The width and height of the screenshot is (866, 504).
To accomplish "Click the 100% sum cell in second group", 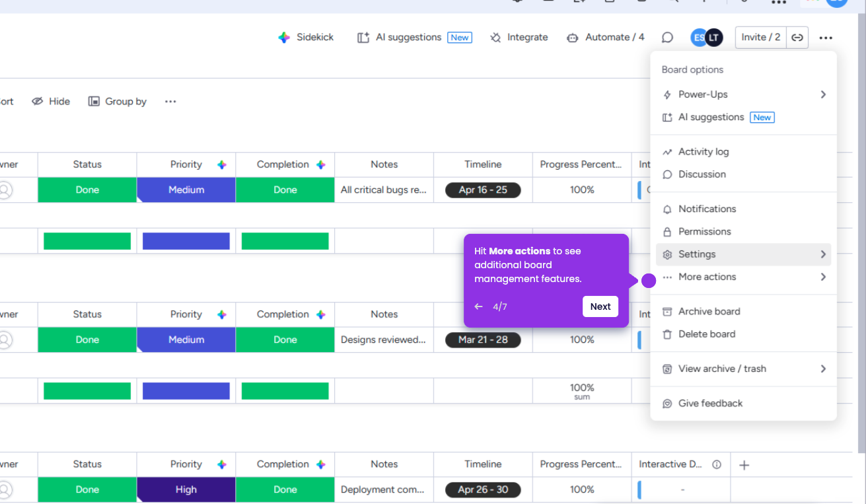I will point(582,391).
